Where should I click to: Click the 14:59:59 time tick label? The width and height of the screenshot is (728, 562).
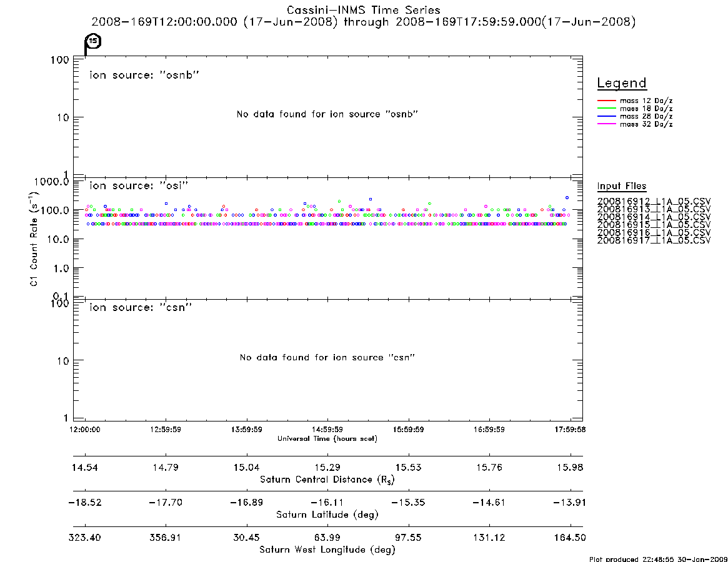click(327, 430)
